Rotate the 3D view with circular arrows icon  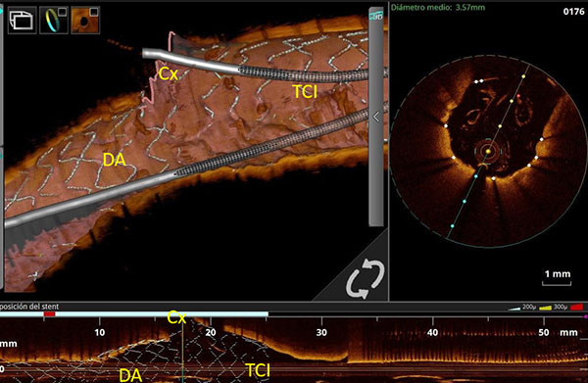[366, 279]
